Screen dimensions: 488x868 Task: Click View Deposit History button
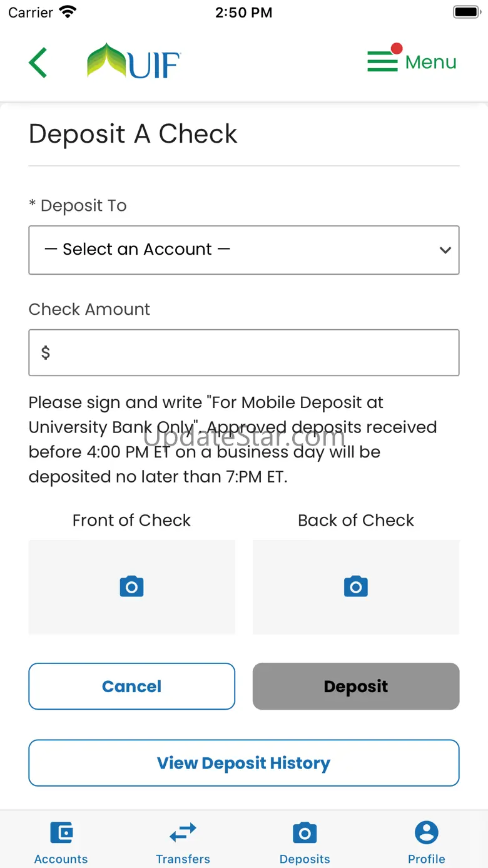[244, 763]
